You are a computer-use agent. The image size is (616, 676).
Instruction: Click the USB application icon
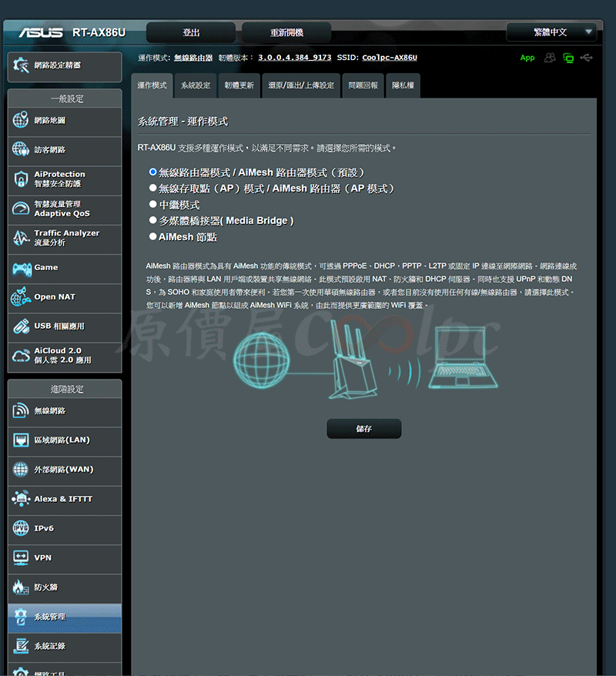(21, 326)
